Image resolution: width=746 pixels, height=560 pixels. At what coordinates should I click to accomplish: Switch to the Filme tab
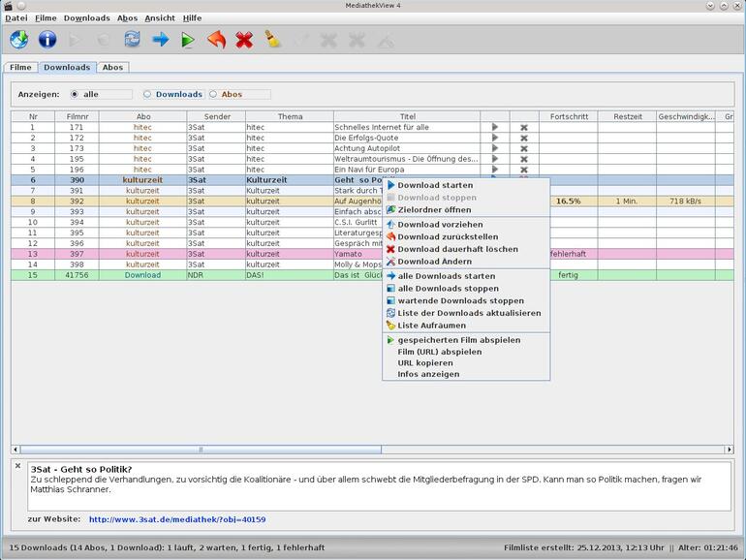pyautogui.click(x=19, y=68)
